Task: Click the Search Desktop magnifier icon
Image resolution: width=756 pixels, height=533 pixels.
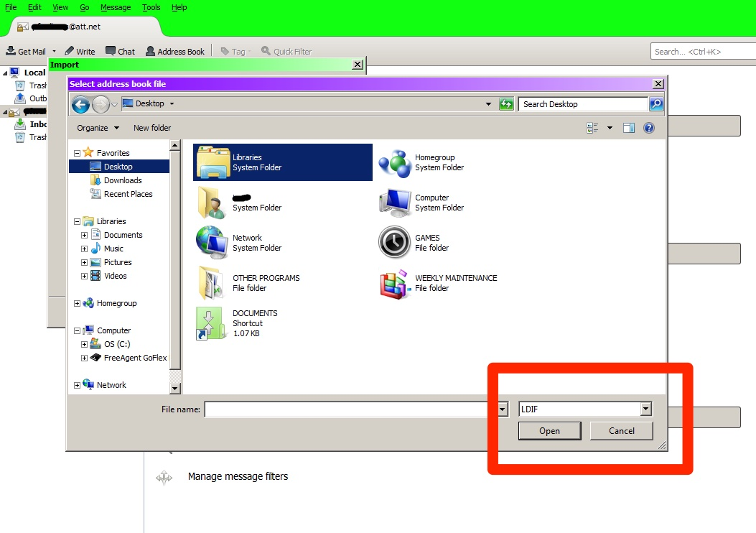Action: click(655, 103)
